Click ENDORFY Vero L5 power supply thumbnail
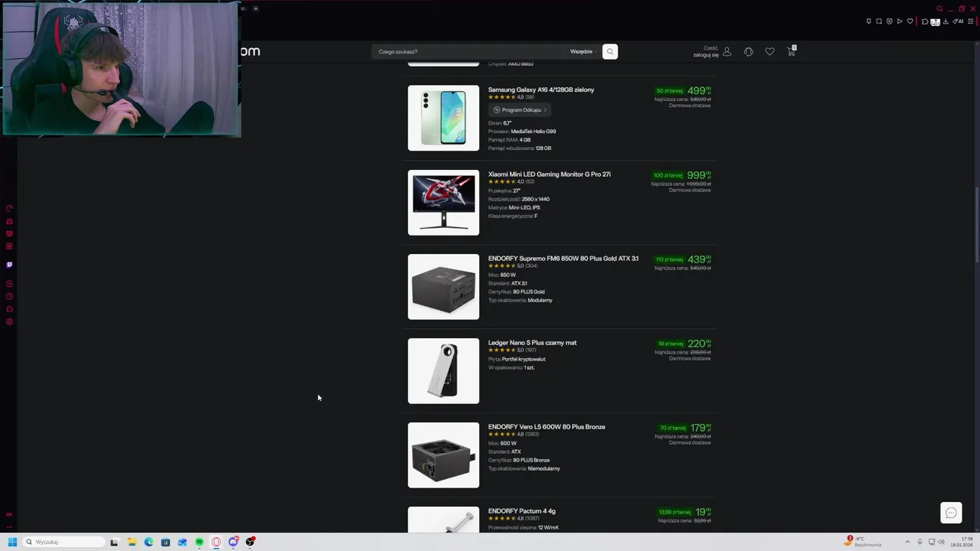The image size is (980, 551). pyautogui.click(x=443, y=455)
